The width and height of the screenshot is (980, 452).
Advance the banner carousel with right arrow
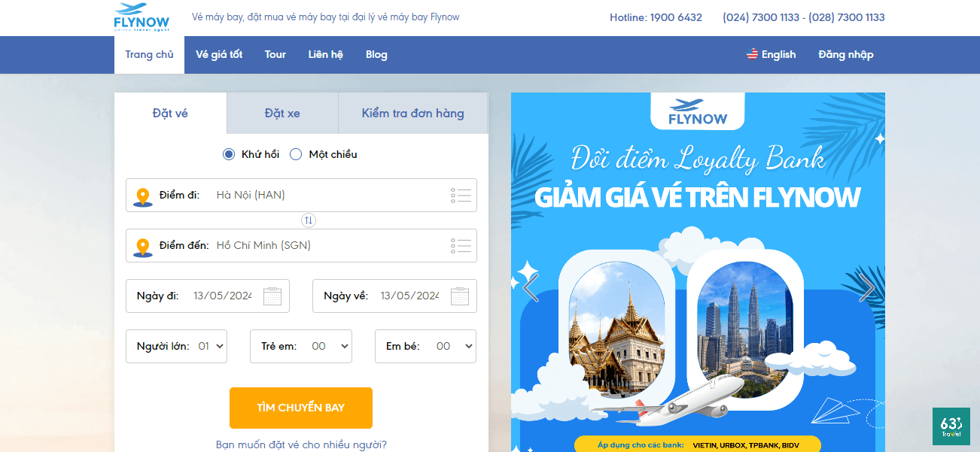point(867,288)
